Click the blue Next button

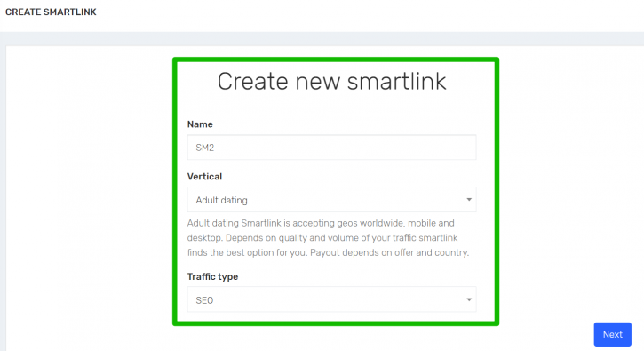[x=612, y=334]
